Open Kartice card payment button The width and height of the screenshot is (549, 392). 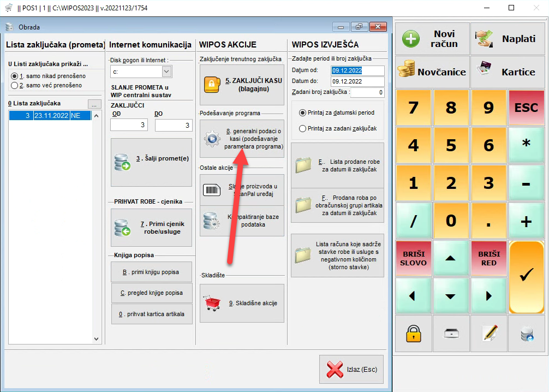(508, 72)
